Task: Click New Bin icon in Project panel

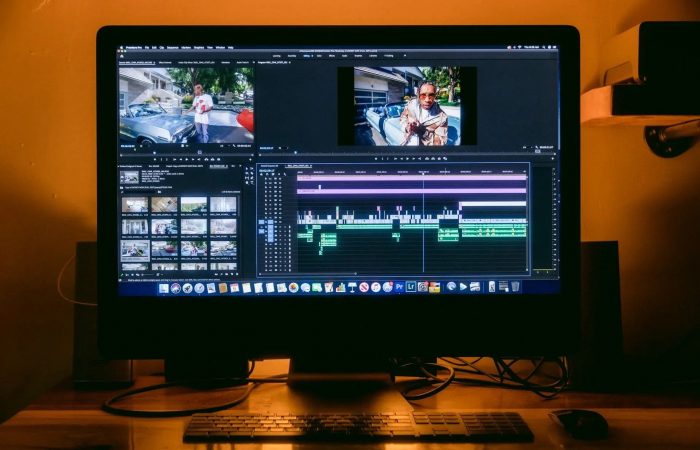Action: 226,274
